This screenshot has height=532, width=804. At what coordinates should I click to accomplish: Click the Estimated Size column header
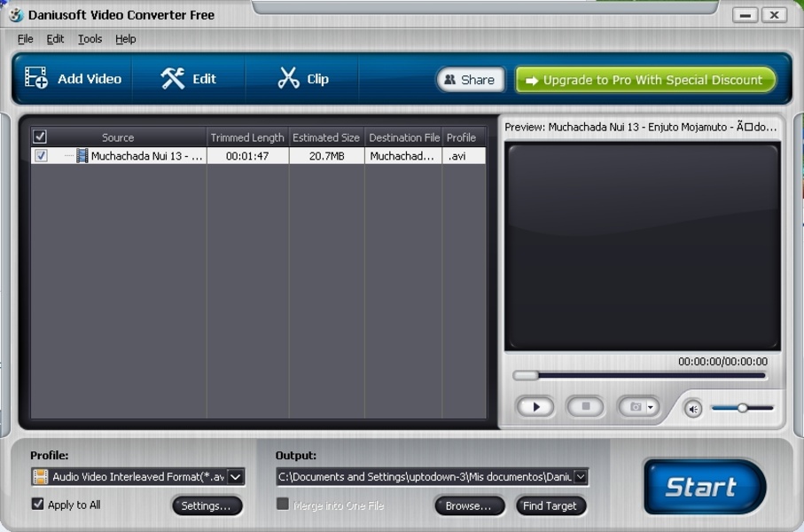(x=326, y=137)
